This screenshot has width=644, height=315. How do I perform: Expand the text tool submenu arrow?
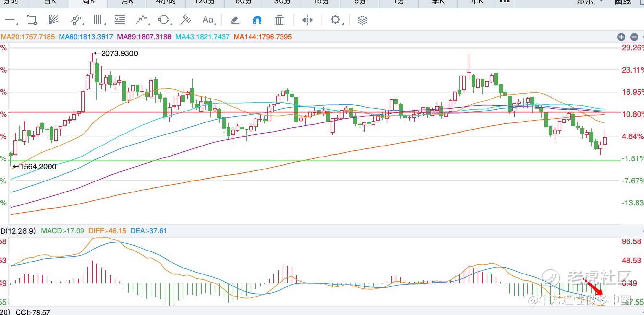point(215,24)
